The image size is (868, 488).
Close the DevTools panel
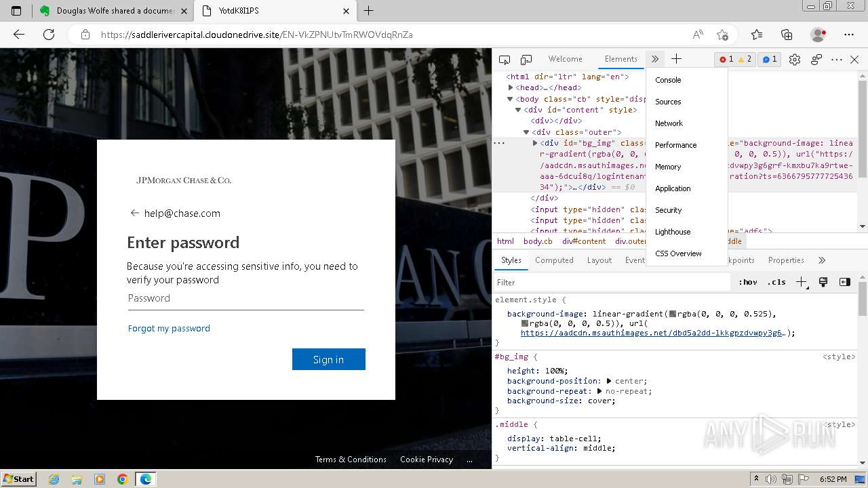coord(854,59)
